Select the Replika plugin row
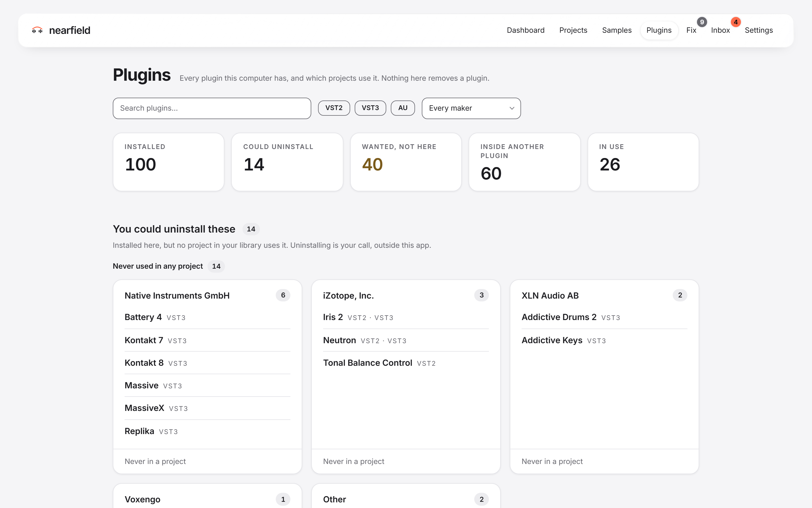812x508 pixels. pyautogui.click(x=207, y=431)
